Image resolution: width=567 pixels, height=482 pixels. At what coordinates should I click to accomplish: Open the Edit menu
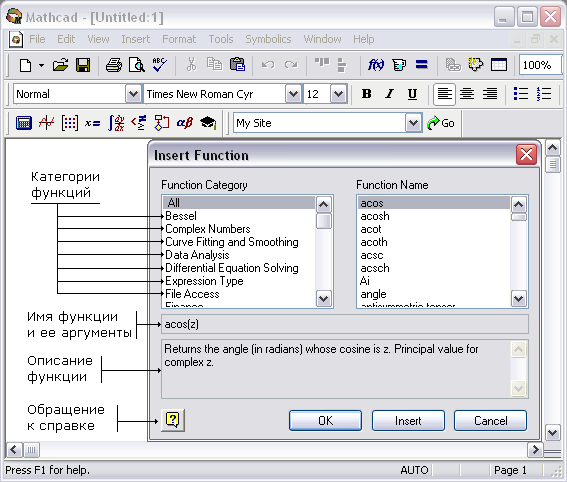pos(66,39)
